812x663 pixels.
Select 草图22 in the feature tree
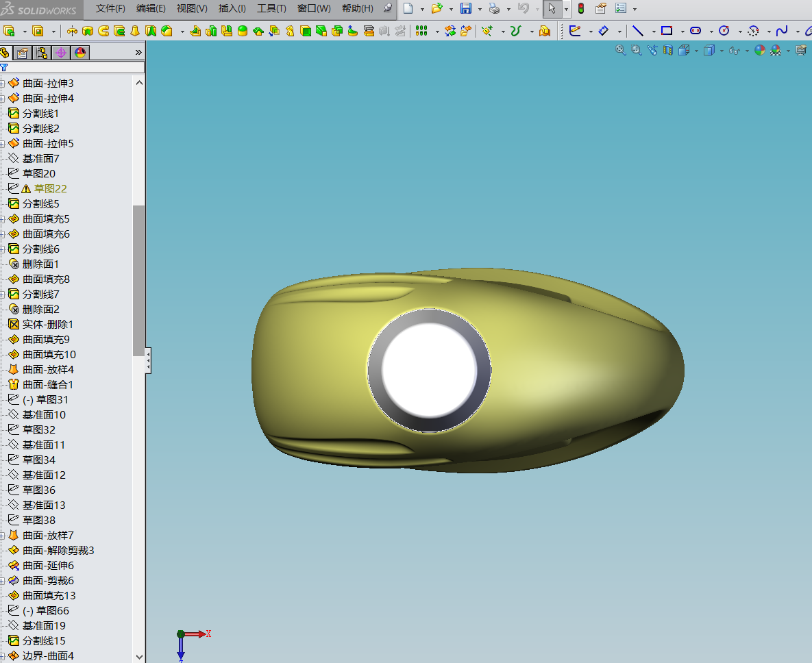point(50,189)
